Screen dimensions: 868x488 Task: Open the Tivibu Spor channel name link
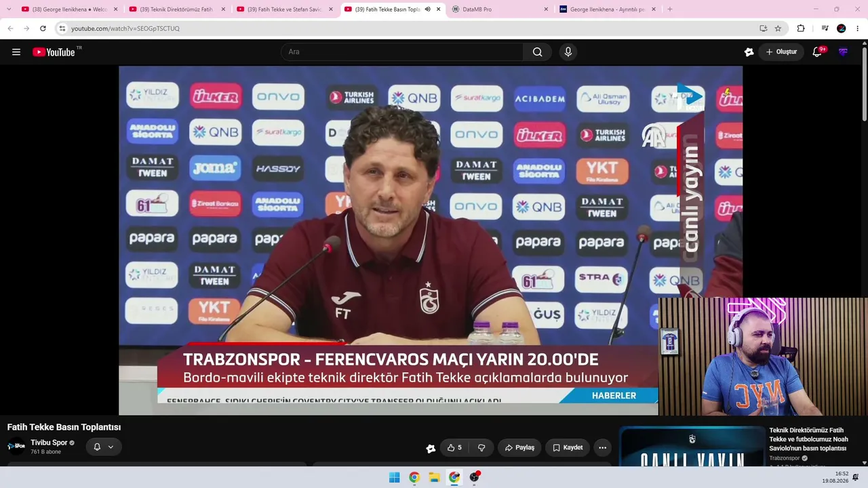49,443
